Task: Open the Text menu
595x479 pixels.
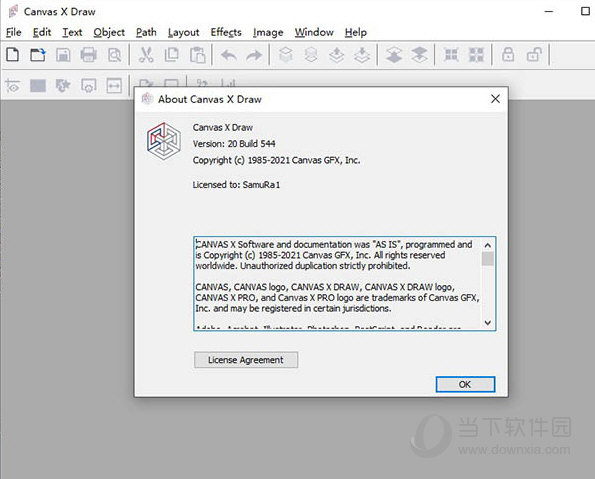Action: 72,32
